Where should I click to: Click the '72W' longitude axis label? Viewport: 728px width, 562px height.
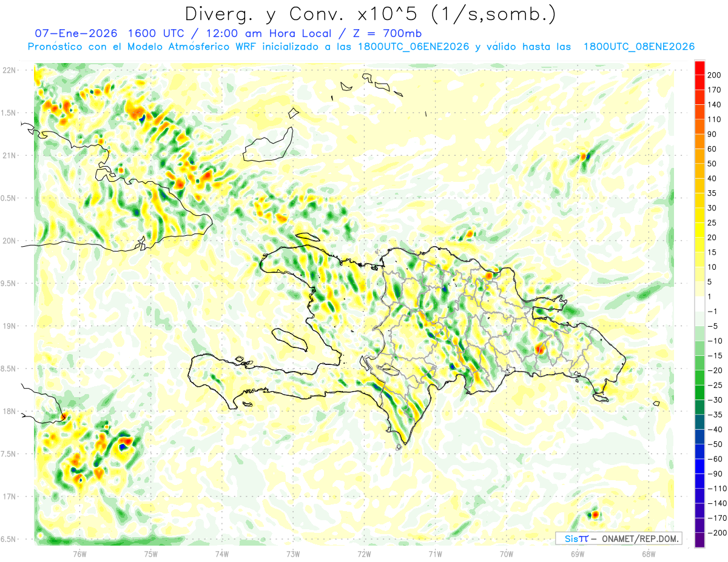[x=364, y=554]
